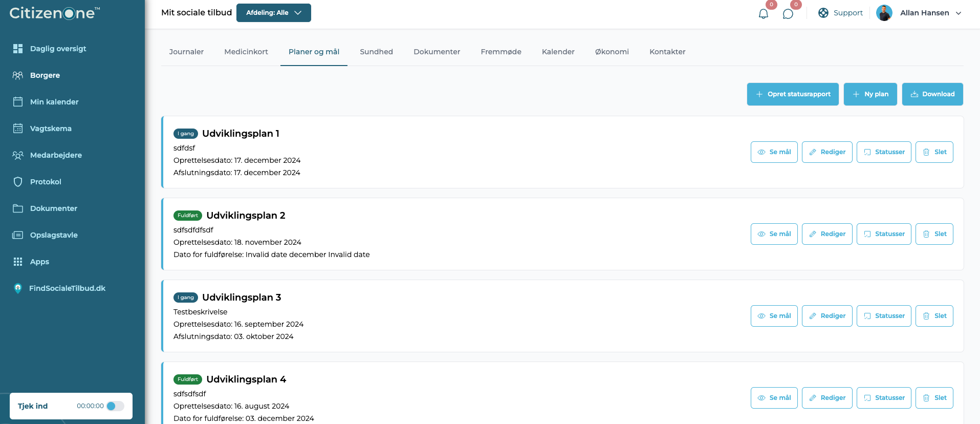
Task: Delete Udviklingsplan 1 with Slet
Action: [934, 152]
